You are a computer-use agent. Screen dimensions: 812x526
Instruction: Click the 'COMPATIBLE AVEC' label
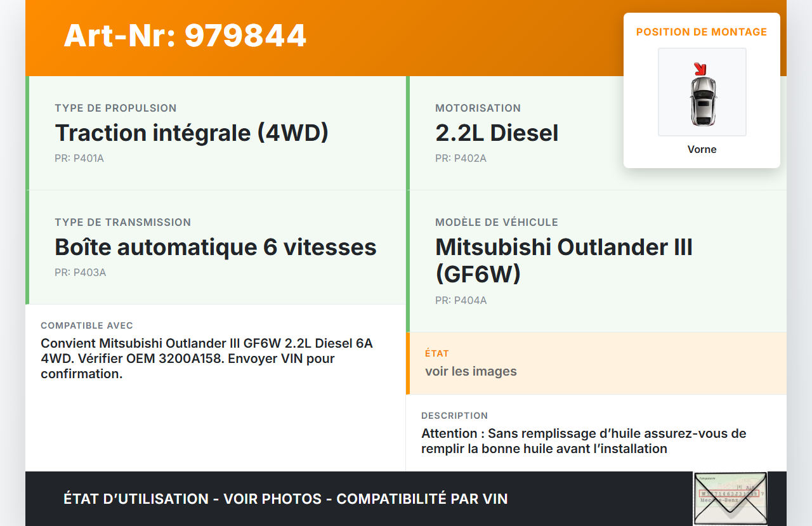87,325
